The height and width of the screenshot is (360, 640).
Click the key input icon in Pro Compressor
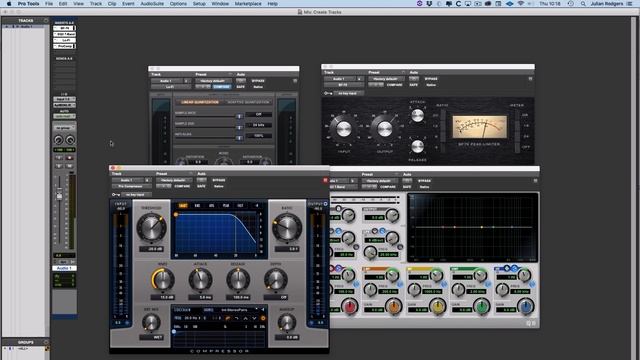116,195
